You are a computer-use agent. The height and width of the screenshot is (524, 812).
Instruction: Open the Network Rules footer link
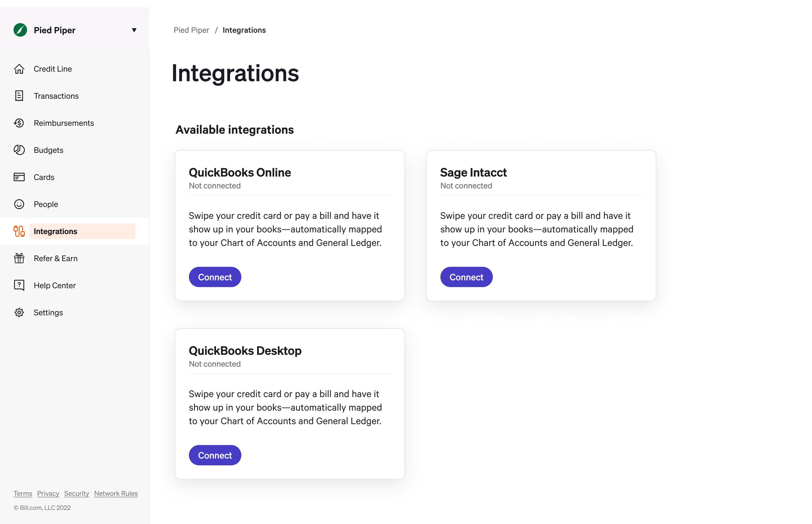point(116,493)
